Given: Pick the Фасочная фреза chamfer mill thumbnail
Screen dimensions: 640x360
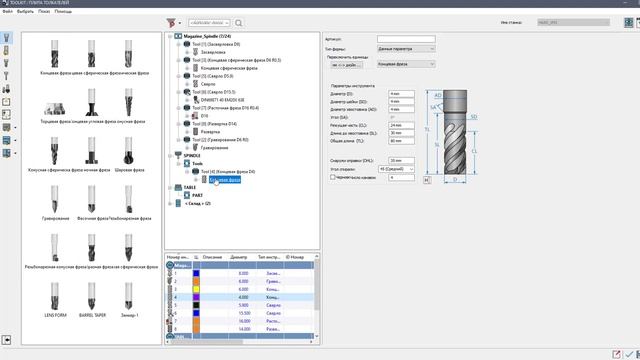Looking at the screenshot, I should [x=91, y=199].
